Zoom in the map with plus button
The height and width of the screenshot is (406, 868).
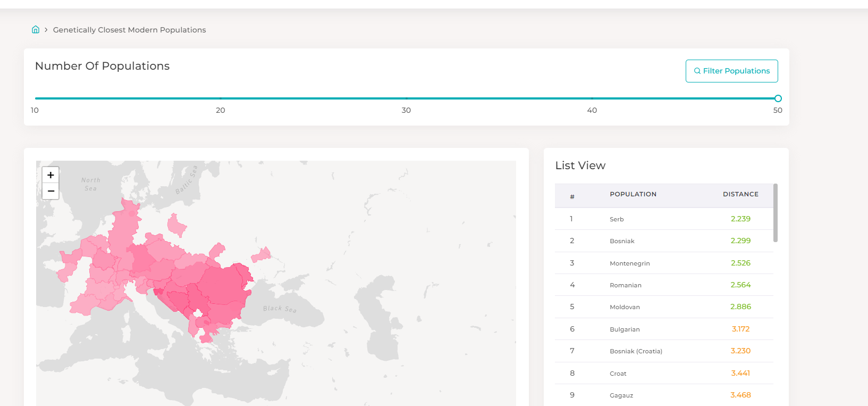(x=50, y=175)
